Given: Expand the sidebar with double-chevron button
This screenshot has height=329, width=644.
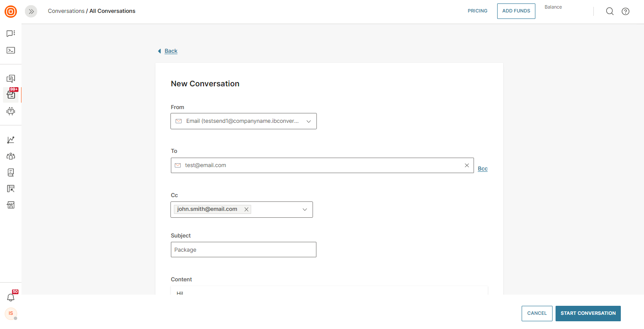Looking at the screenshot, I should click(x=31, y=12).
